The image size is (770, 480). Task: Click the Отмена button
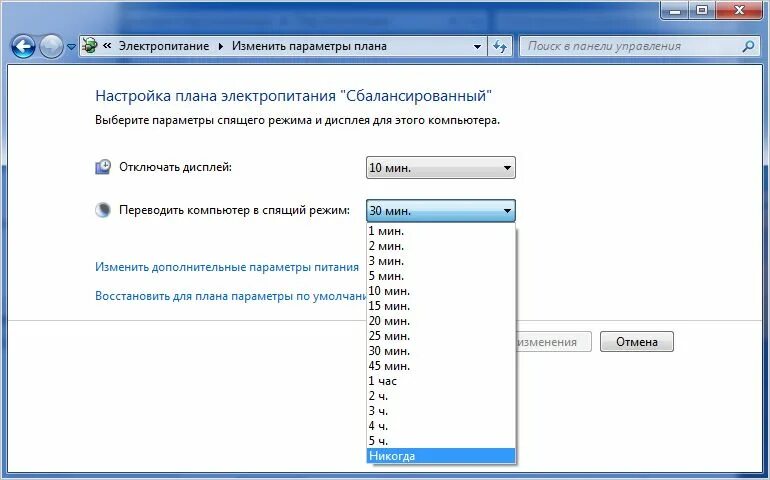(636, 341)
